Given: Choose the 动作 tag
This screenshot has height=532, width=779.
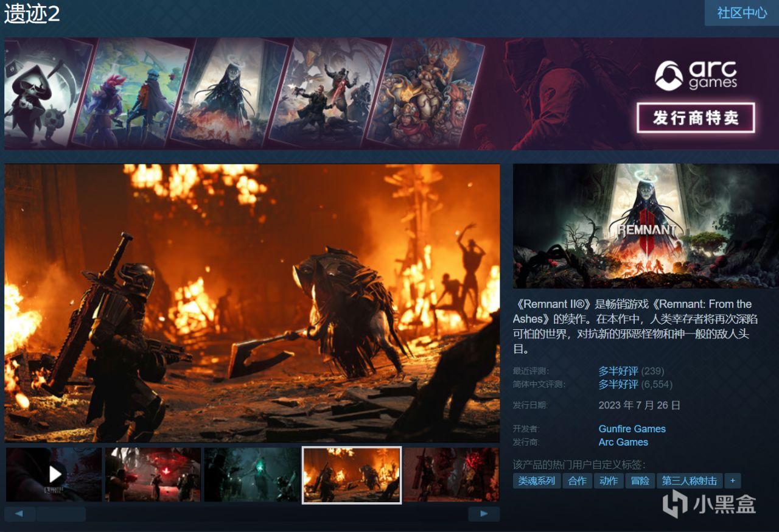Looking at the screenshot, I should pyautogui.click(x=608, y=481).
